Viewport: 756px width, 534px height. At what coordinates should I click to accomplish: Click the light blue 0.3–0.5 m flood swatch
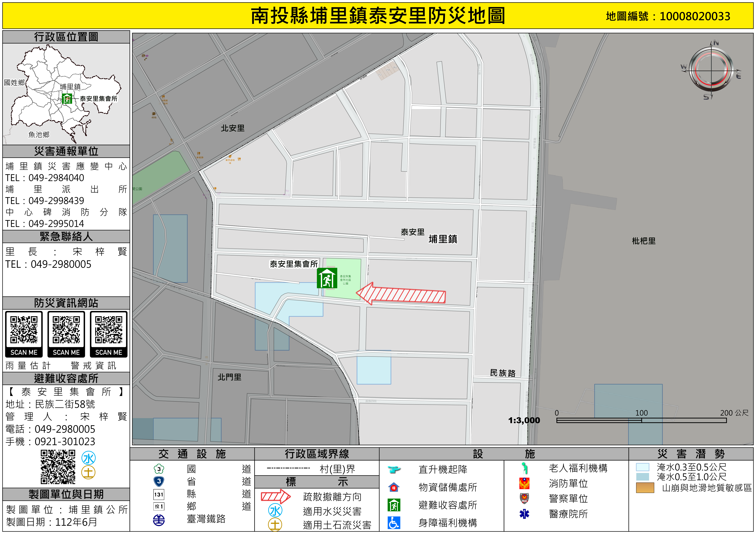coord(642,467)
